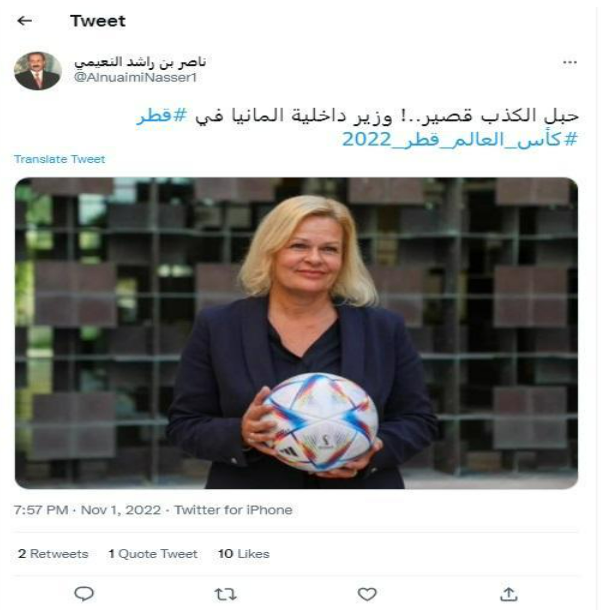Open the attached photo of woman with football
Screen dimensions: 601x610
pos(296,333)
